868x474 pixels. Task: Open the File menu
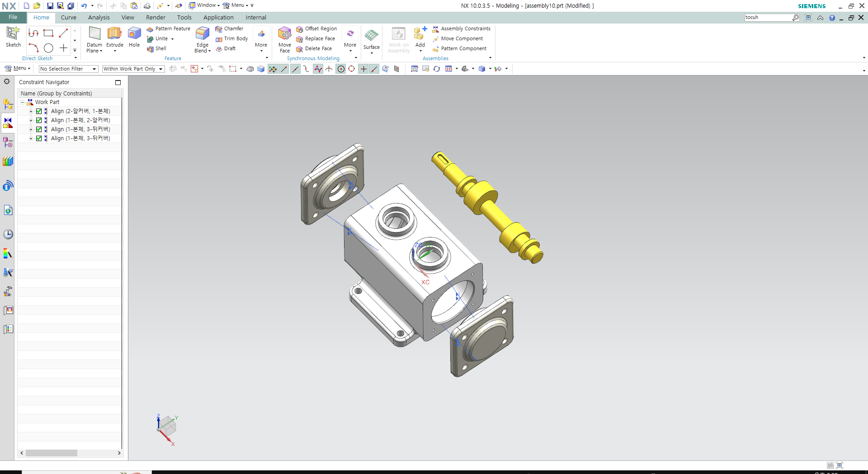pos(13,18)
